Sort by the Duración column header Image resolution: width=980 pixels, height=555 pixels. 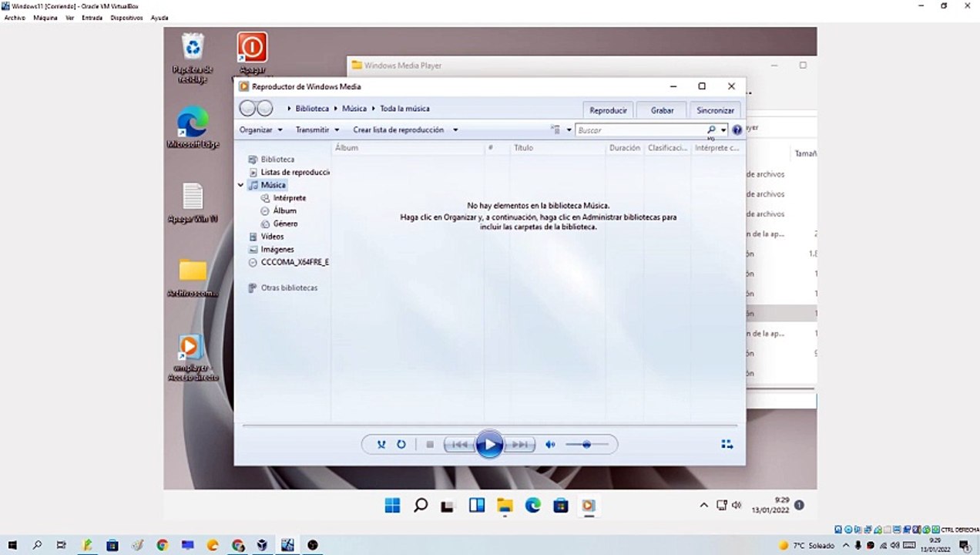tap(625, 148)
